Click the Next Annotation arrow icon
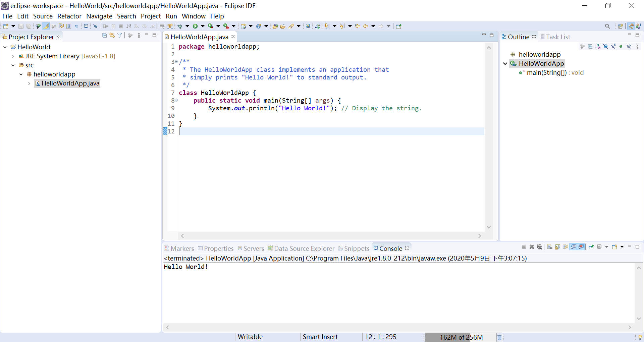 click(x=327, y=26)
